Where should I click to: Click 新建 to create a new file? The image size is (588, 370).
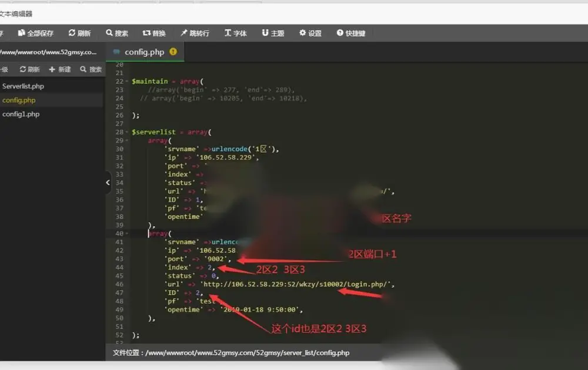tap(60, 69)
